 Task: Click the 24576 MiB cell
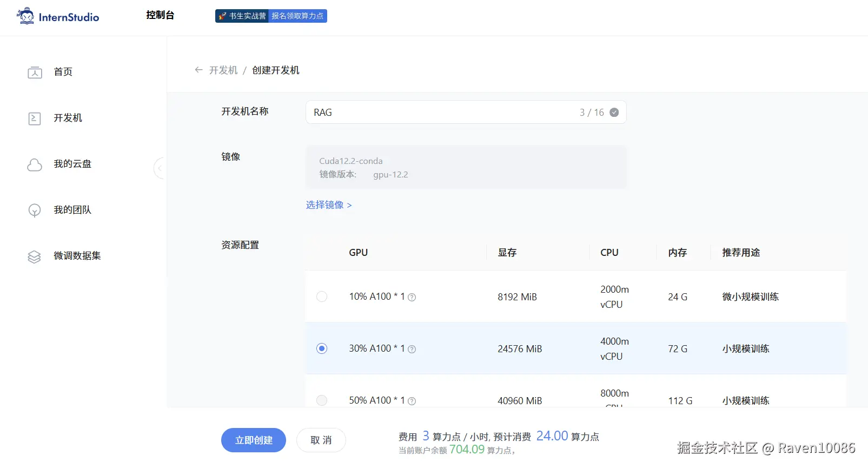coord(520,349)
